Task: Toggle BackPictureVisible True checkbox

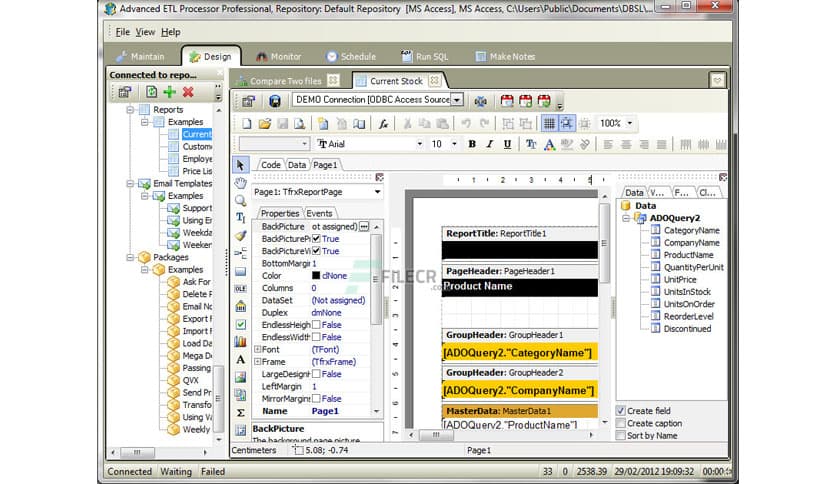Action: point(316,251)
